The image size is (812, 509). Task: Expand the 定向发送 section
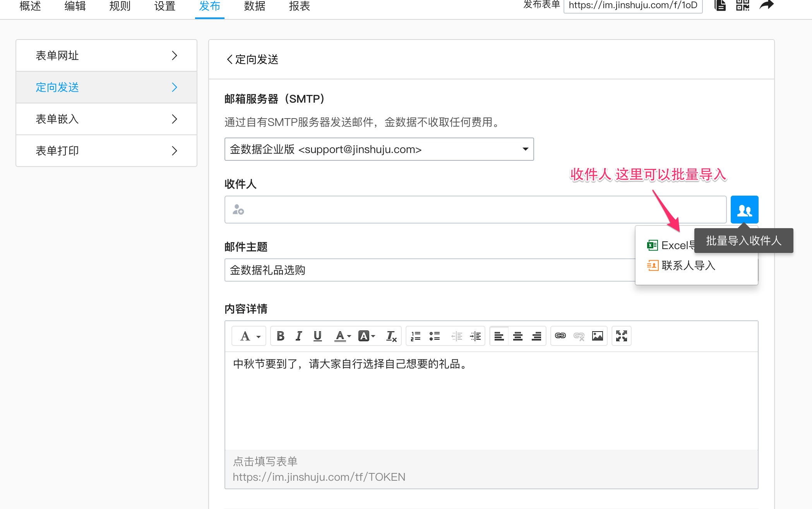coord(106,87)
